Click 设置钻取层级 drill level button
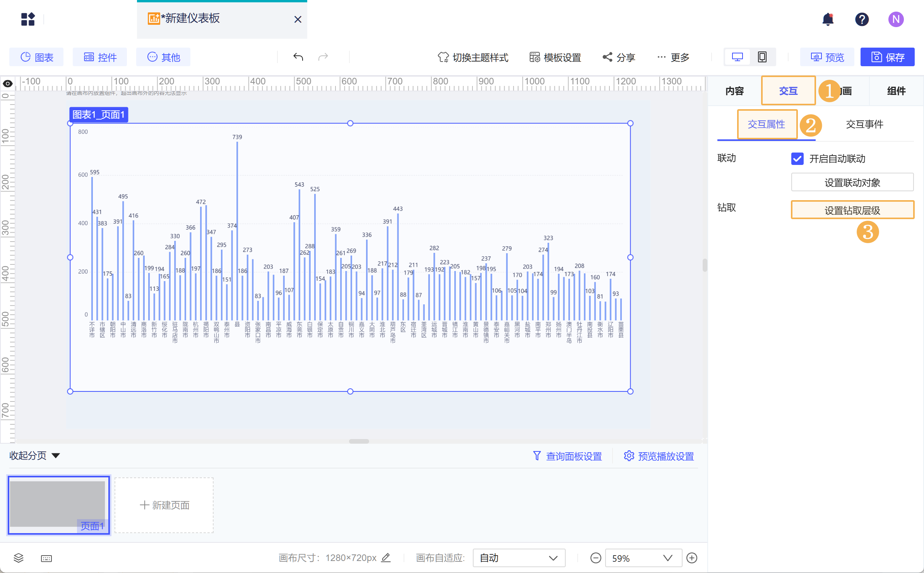 tap(852, 209)
